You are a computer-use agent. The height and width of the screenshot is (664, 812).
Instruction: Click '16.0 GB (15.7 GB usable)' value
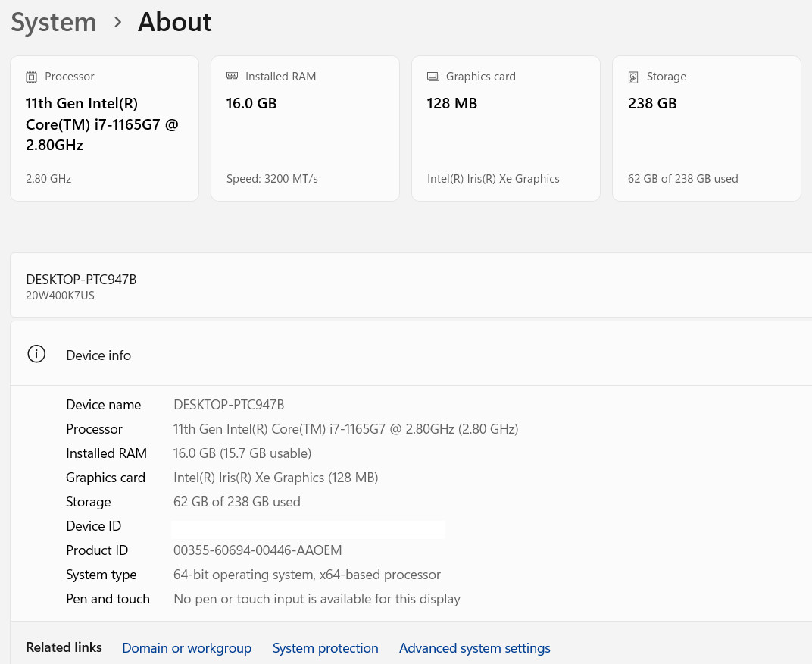[242, 453]
